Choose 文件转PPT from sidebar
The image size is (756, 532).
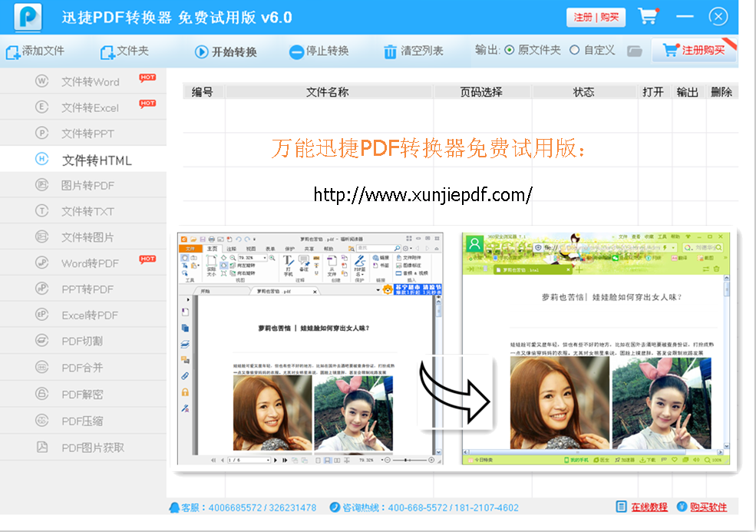point(84,133)
